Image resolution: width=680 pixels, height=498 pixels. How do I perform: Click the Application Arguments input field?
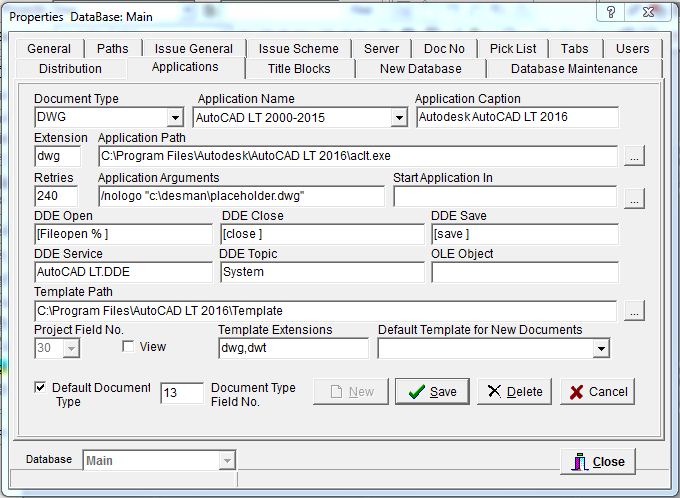[x=241, y=196]
